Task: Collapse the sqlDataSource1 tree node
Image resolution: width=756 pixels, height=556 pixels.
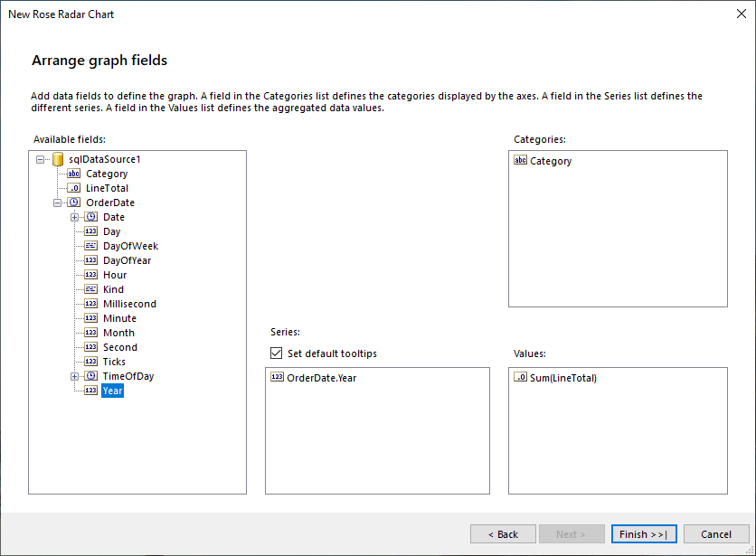Action: pyautogui.click(x=40, y=158)
